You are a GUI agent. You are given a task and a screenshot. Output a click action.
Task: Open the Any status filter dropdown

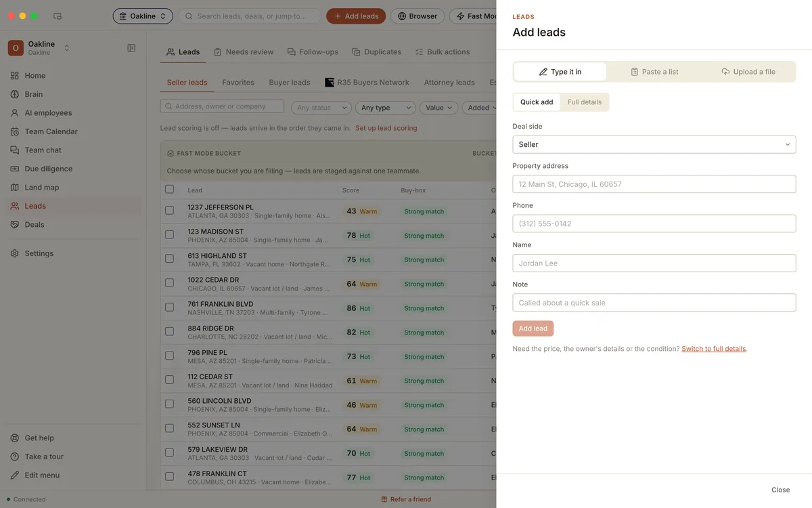[321, 108]
